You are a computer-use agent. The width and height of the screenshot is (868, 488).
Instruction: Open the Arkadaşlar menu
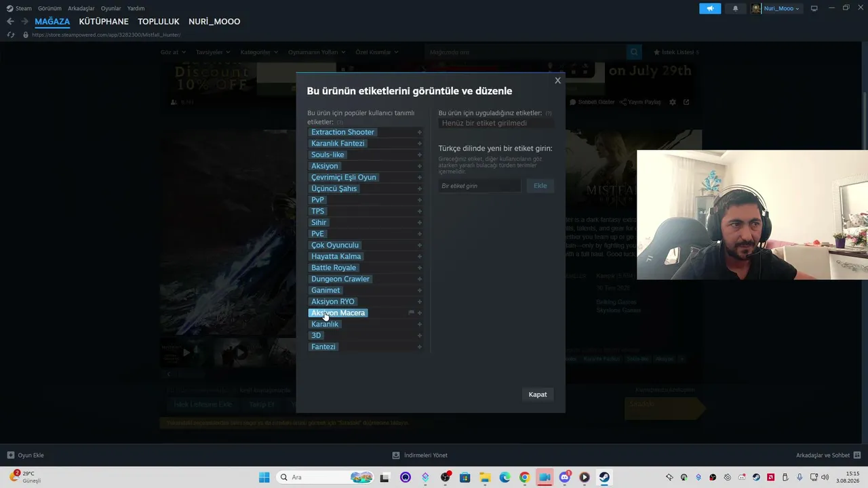click(x=81, y=8)
